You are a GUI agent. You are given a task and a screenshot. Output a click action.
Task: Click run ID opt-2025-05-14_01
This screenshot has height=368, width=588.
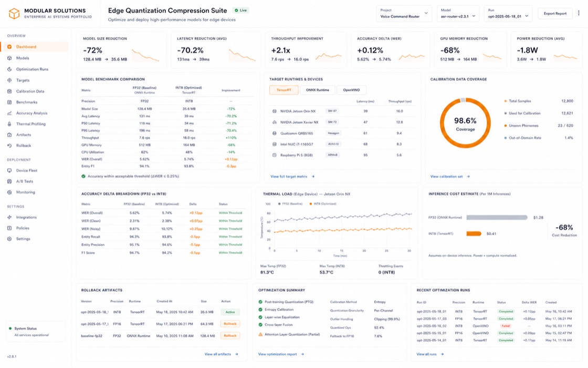[431, 340]
